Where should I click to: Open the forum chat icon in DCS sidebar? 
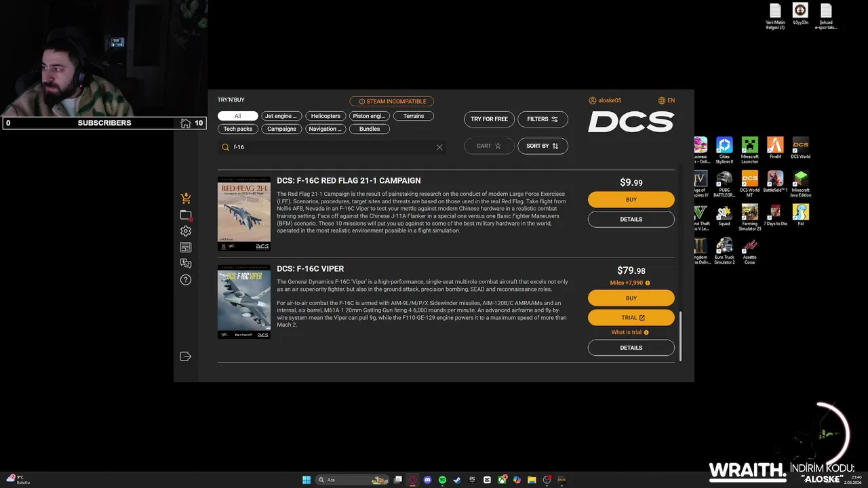pyautogui.click(x=186, y=264)
